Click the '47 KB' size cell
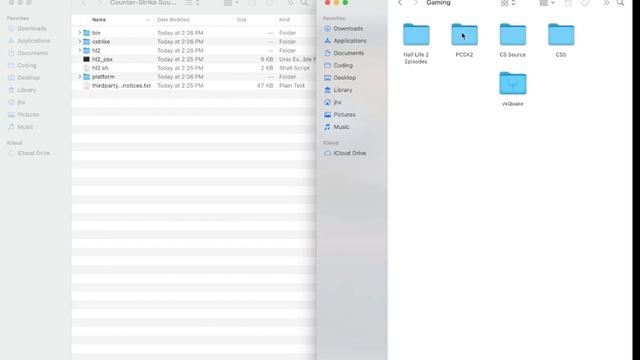640x360 pixels. (265, 86)
